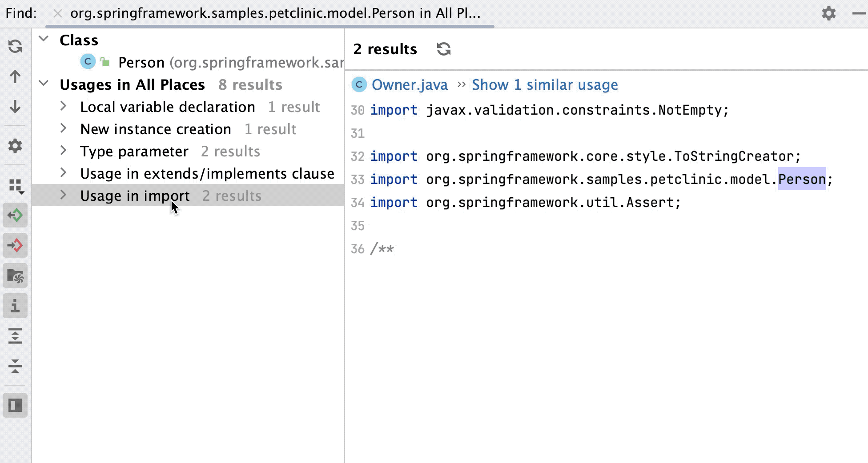Select the Person class entry under Class
Viewport: 868px width, 463px height.
141,62
